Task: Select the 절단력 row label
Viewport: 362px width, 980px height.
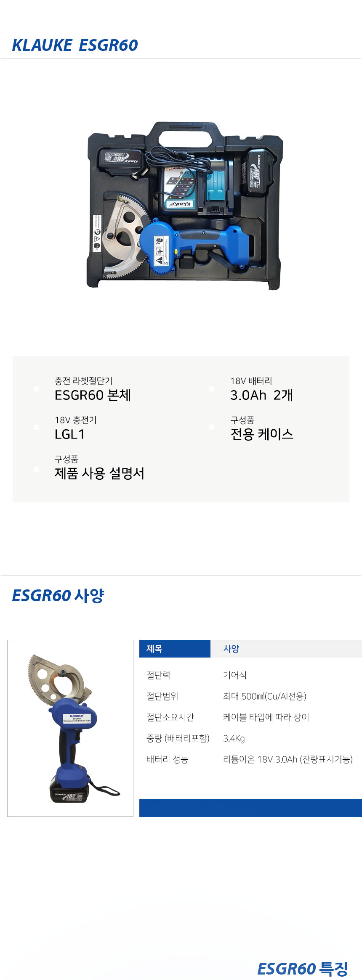Action: 158,675
